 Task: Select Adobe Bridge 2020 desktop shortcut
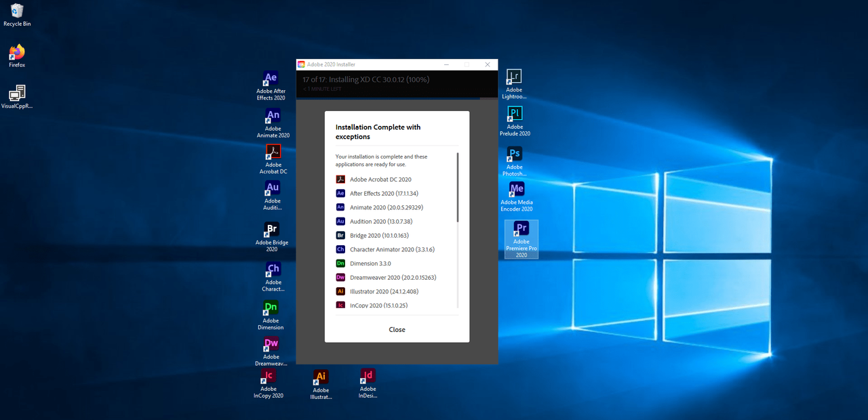point(271,237)
